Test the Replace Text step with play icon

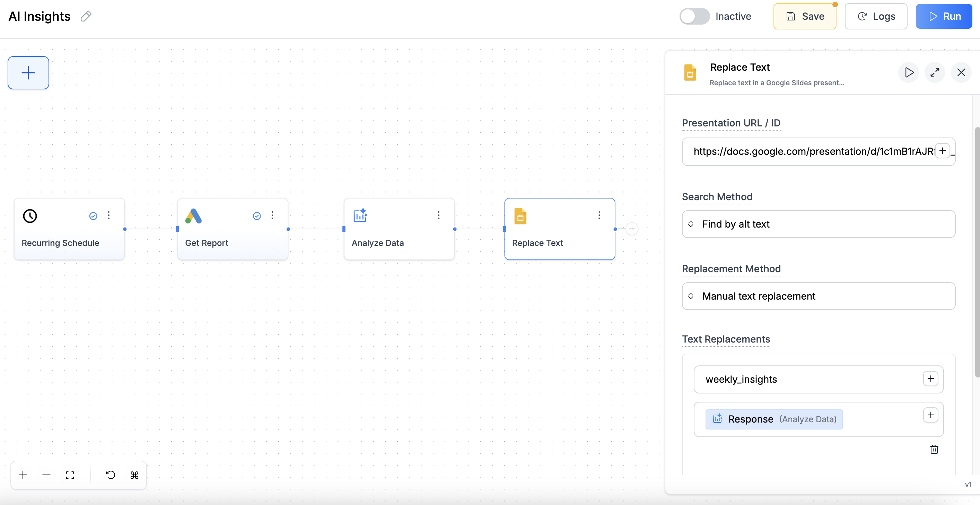coord(909,72)
